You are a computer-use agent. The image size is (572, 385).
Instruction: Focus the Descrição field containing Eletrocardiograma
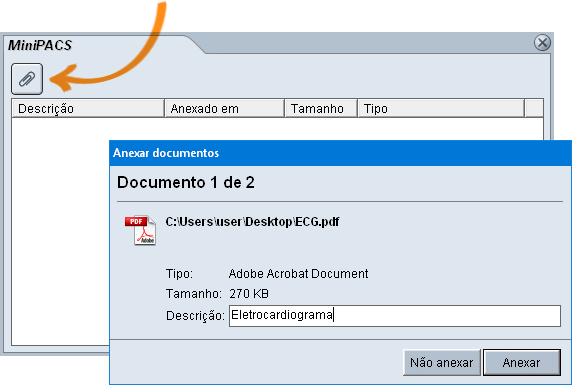pyautogui.click(x=395, y=316)
